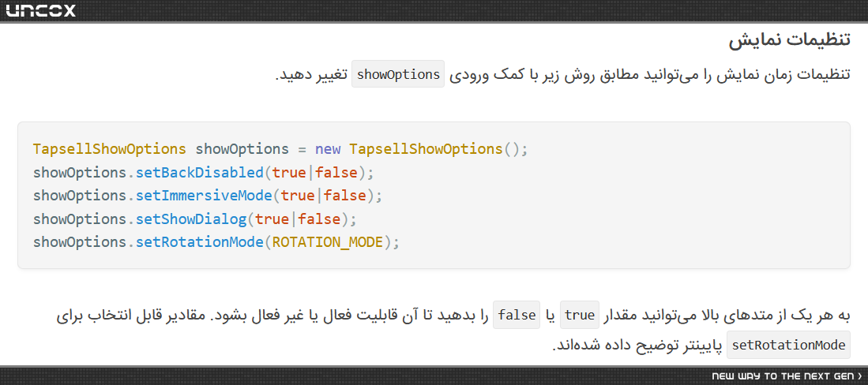Click TapsellShowOptions type at line start
This screenshot has height=385, width=868.
click(110, 149)
